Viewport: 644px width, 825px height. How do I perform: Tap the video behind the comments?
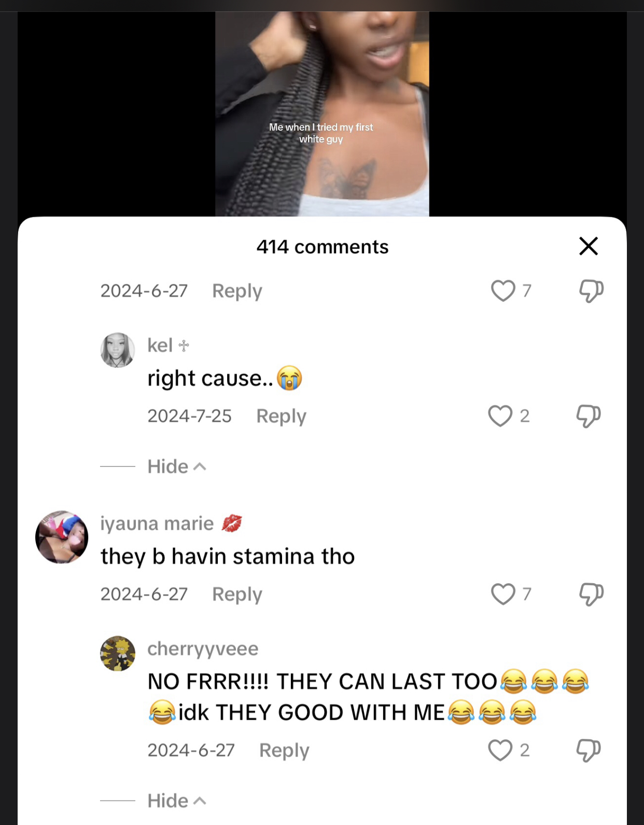pyautogui.click(x=322, y=114)
